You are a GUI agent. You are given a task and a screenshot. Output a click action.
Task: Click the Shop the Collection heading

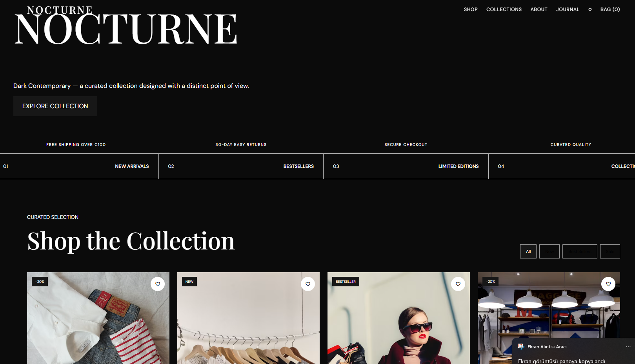[x=131, y=241]
